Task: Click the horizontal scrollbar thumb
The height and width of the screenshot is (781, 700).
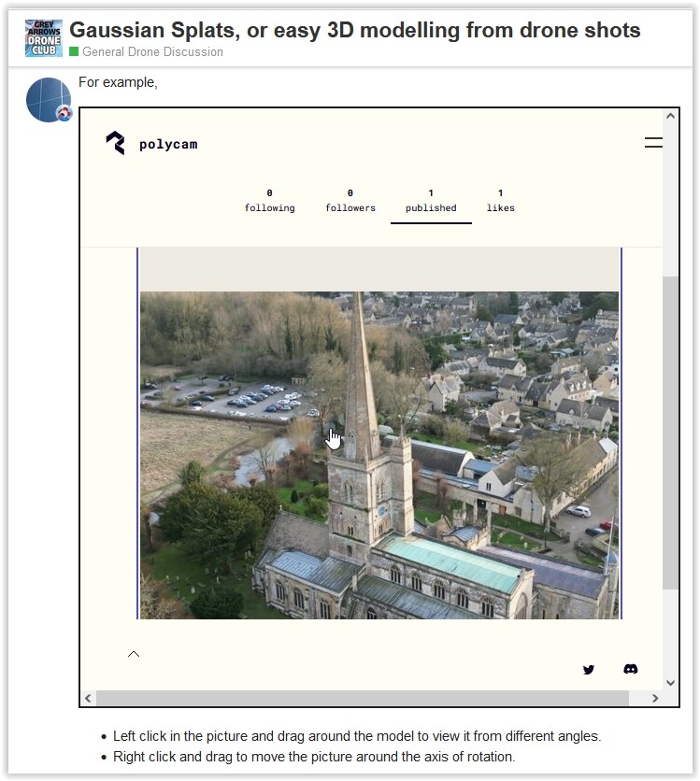Action: [362, 698]
